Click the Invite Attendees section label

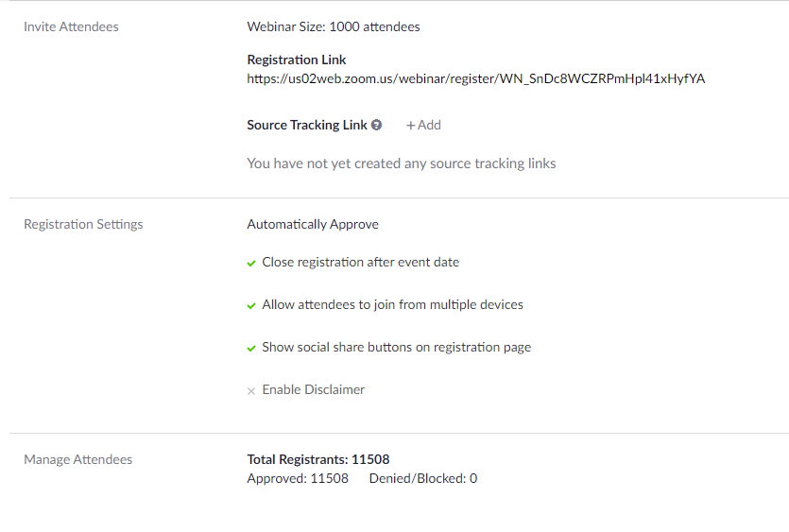coord(71,26)
